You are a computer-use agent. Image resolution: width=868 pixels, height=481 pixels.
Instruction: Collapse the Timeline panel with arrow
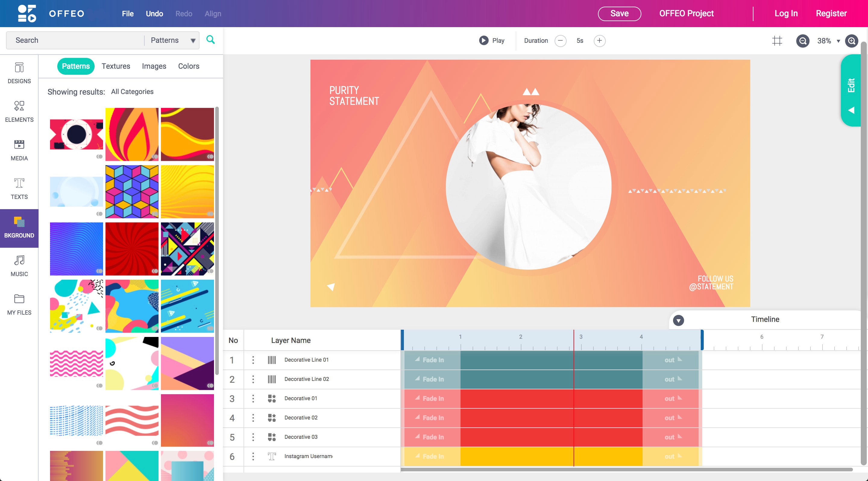678,320
